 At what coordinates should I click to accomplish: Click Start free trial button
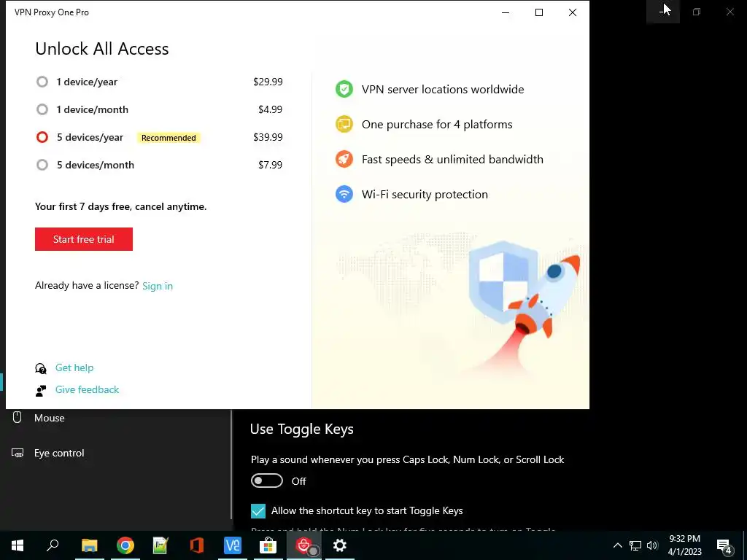83,239
